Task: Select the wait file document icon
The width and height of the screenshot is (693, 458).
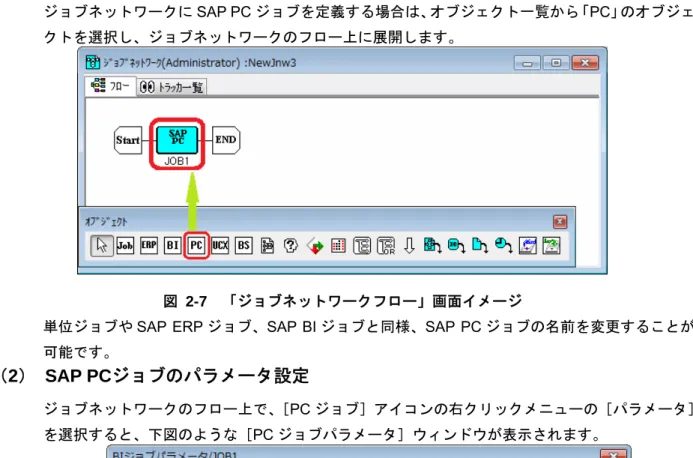Action: 480,245
